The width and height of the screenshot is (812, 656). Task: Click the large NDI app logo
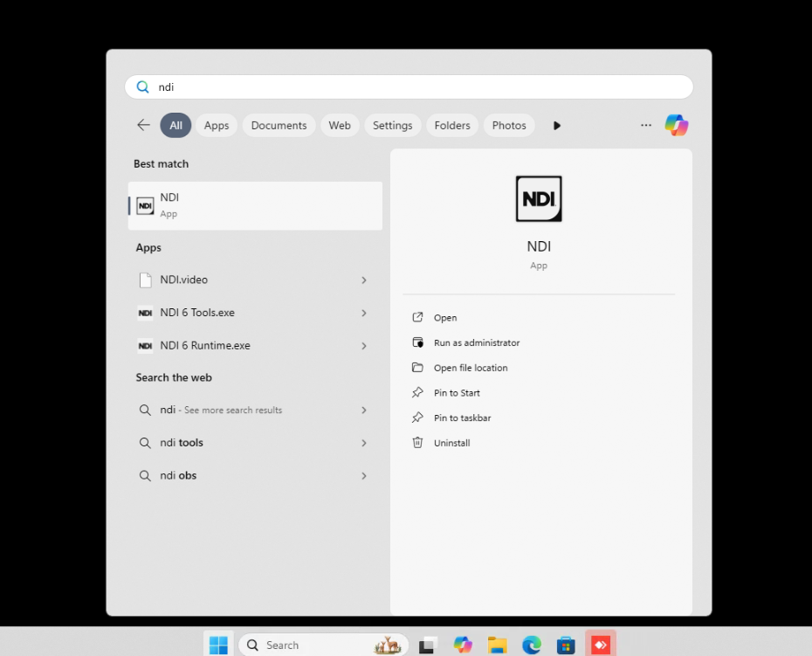pyautogui.click(x=539, y=199)
